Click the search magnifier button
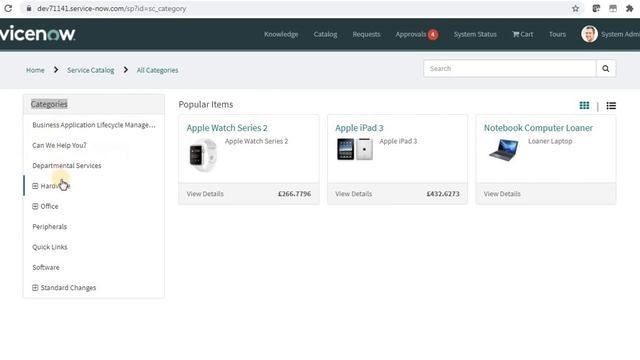 pyautogui.click(x=606, y=69)
